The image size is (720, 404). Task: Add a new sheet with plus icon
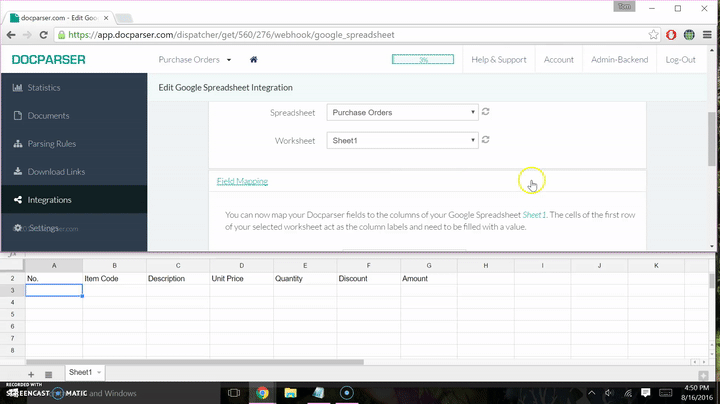(x=31, y=373)
